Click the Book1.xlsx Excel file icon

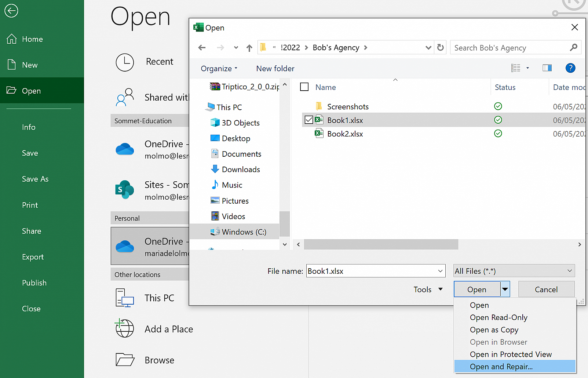click(319, 120)
